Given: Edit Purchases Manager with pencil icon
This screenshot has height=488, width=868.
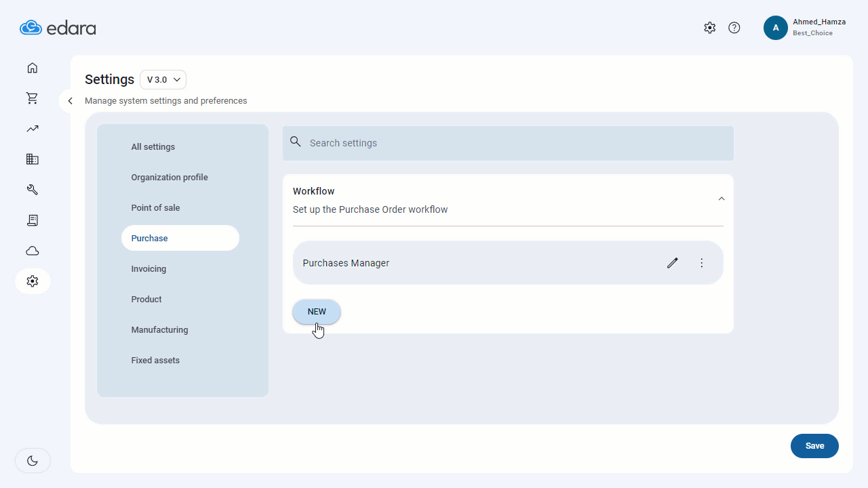Looking at the screenshot, I should (672, 263).
